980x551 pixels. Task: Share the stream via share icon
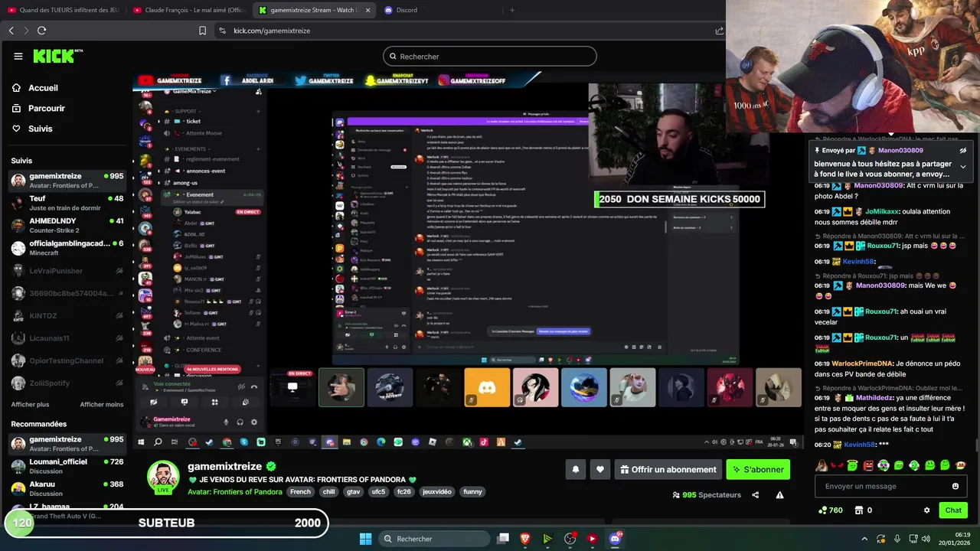756,495
